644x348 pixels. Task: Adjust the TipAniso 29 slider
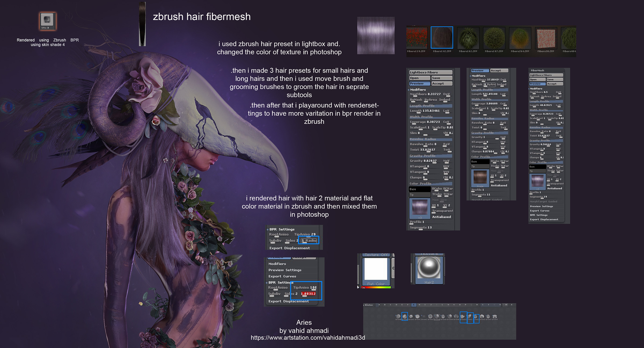pyautogui.click(x=305, y=234)
